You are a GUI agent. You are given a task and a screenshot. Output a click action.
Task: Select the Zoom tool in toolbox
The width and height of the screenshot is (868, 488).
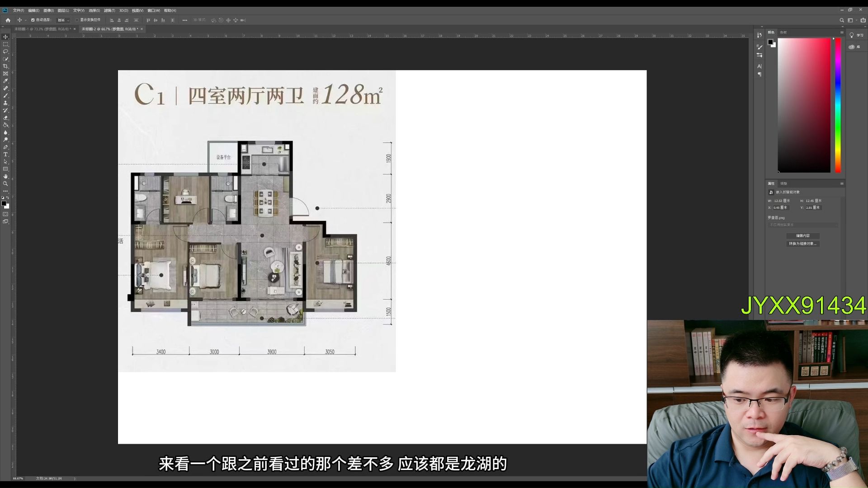tap(5, 184)
